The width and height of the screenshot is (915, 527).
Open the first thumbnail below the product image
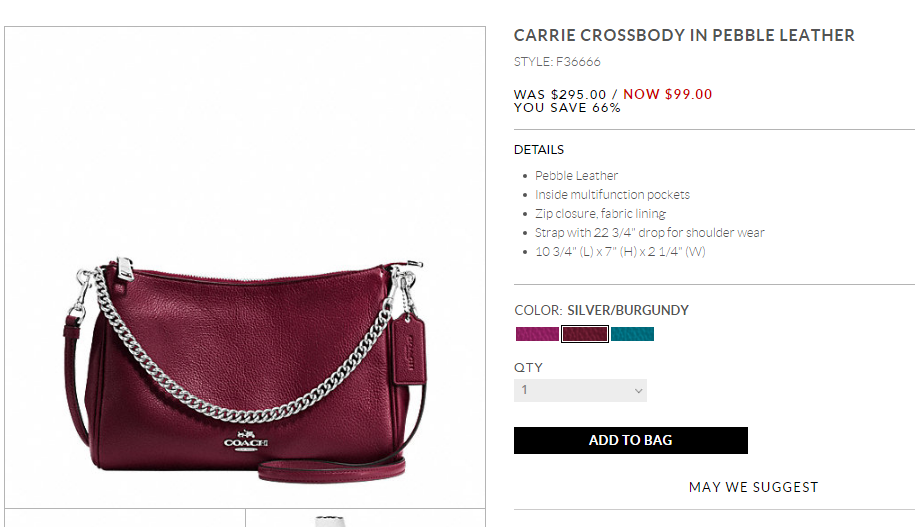point(125,519)
